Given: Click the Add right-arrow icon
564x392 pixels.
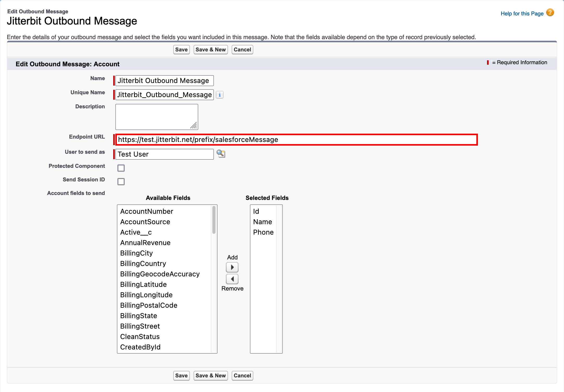Looking at the screenshot, I should (x=232, y=267).
